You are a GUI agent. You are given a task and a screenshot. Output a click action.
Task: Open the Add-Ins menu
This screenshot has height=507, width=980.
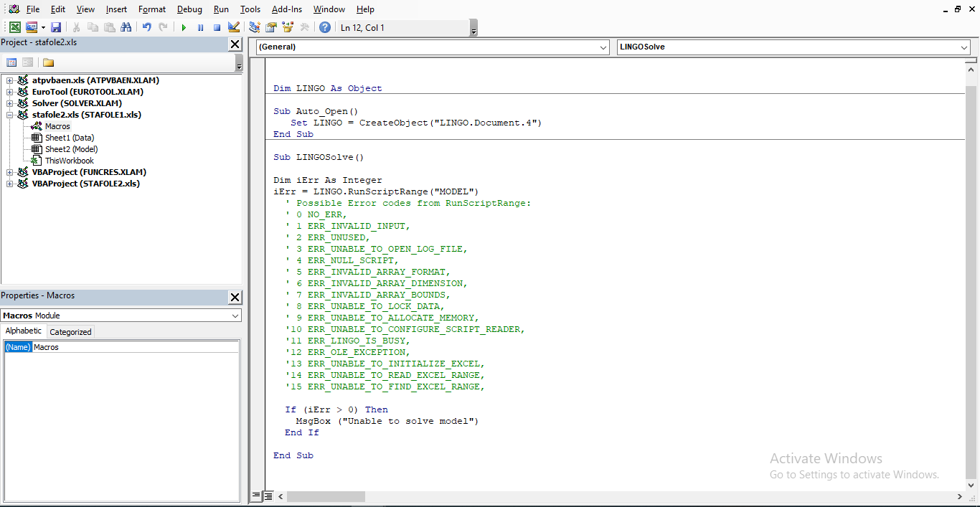(286, 9)
